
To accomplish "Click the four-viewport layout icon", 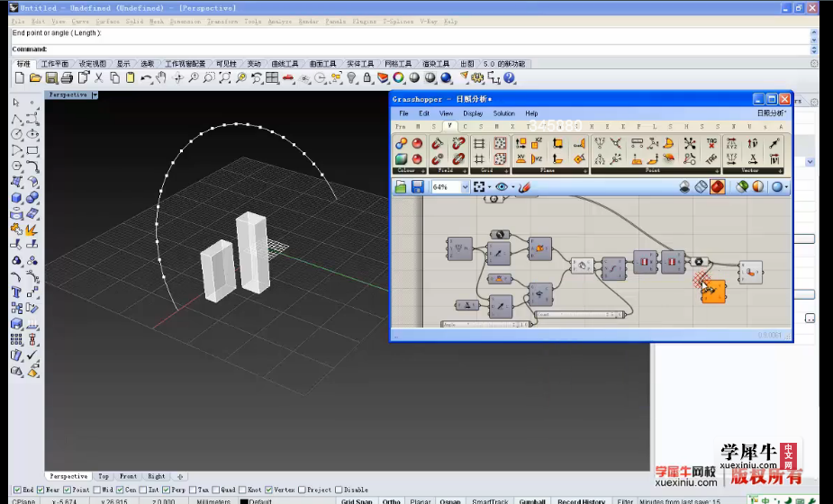I will coord(272,78).
